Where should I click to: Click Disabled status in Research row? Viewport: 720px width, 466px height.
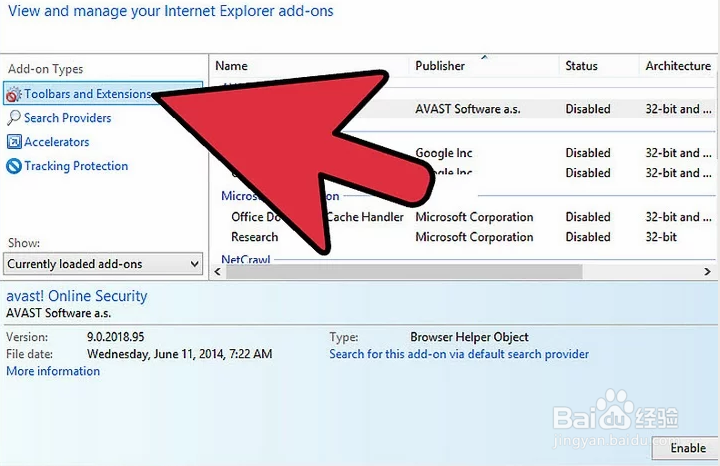click(x=588, y=237)
